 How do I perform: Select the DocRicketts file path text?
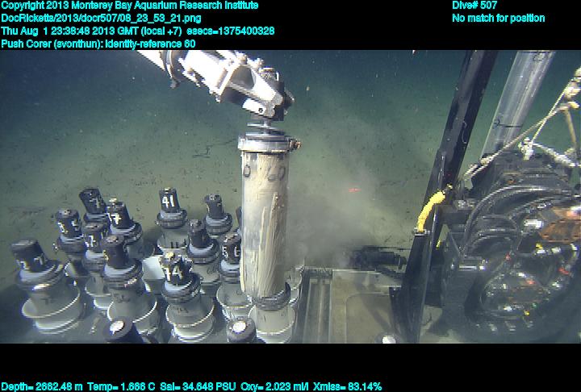(x=102, y=18)
